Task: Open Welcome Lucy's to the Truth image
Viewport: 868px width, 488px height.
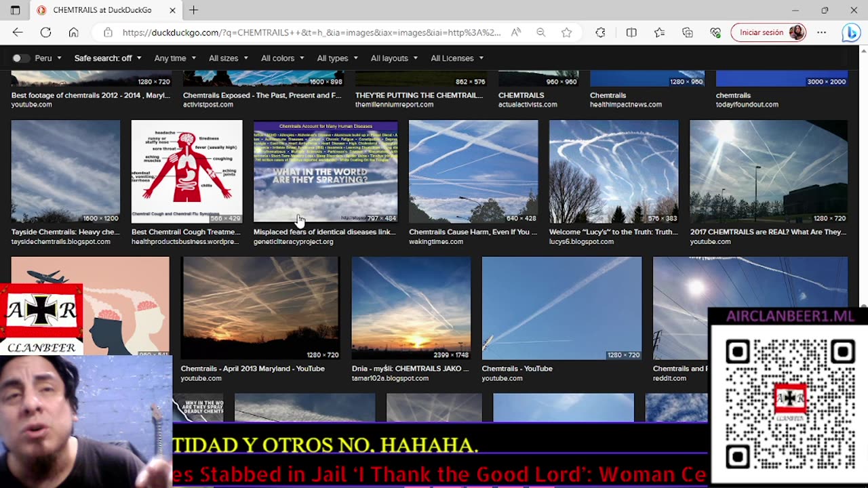Action: point(614,171)
